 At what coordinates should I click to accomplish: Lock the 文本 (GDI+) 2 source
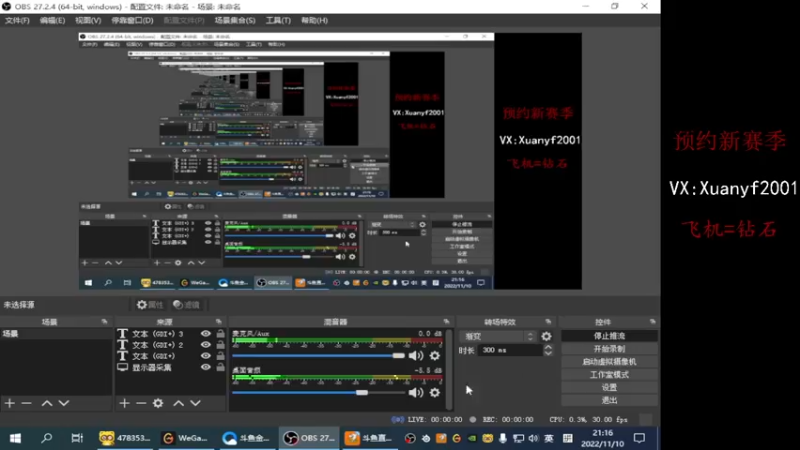click(220, 345)
